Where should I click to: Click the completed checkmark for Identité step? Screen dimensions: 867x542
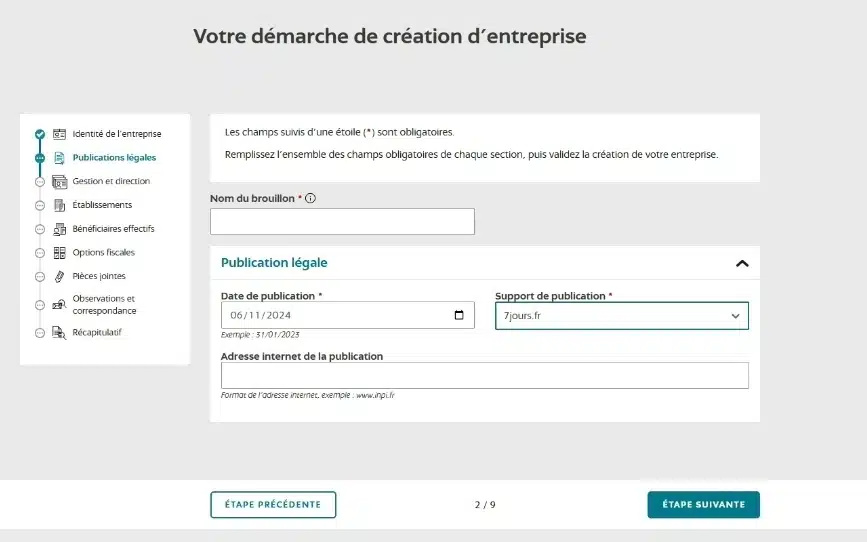point(40,134)
